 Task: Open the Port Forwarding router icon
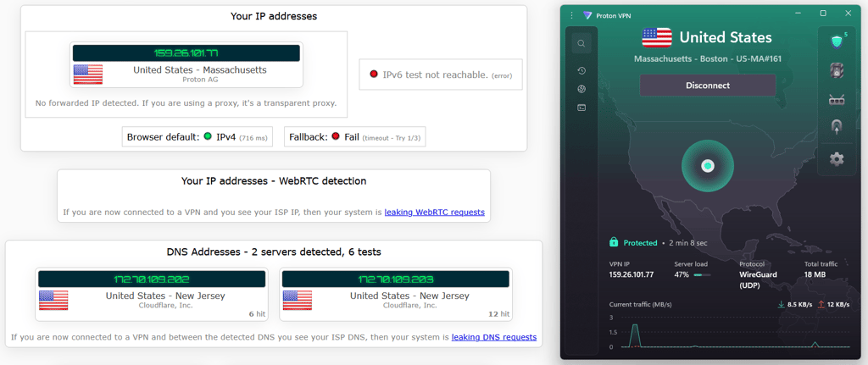coord(837,100)
